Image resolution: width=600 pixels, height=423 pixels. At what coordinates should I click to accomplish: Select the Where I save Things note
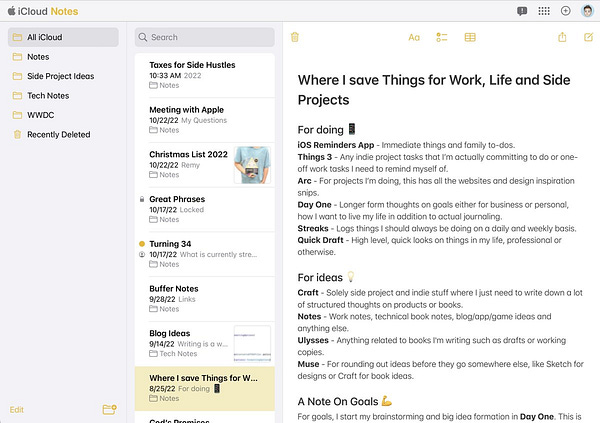(205, 389)
